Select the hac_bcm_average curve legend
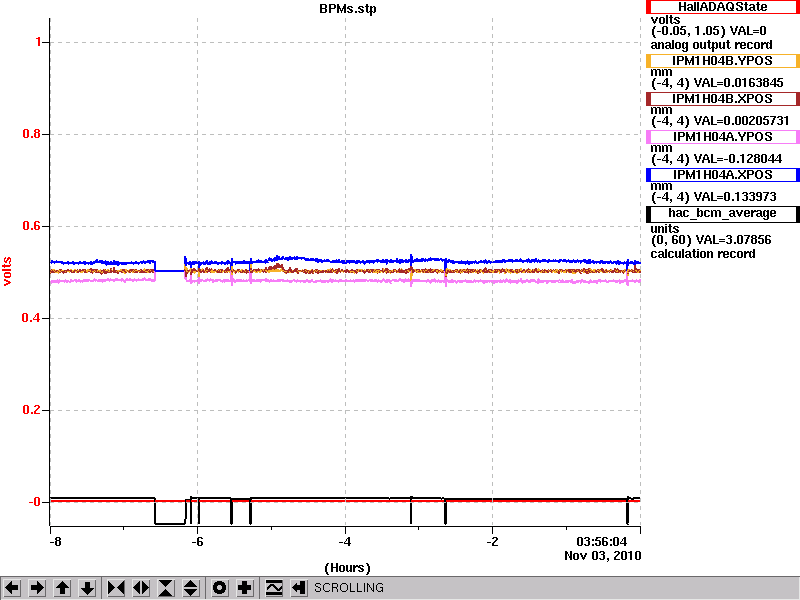 pyautogui.click(x=722, y=214)
